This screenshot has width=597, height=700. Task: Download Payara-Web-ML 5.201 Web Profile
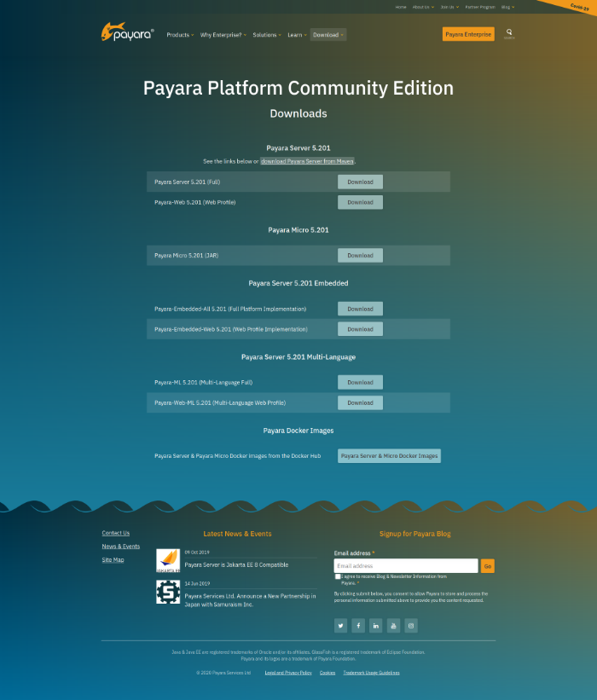point(360,402)
